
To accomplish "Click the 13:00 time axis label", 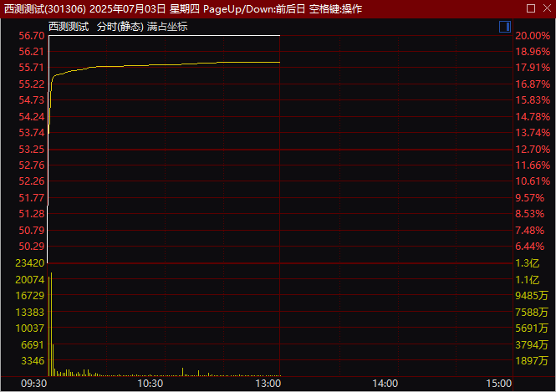I will click(268, 384).
